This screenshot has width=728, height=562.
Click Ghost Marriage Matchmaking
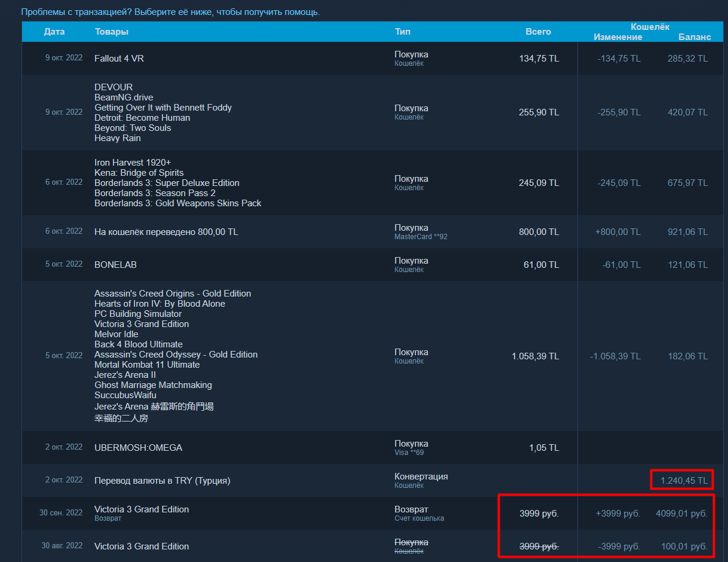tap(153, 385)
